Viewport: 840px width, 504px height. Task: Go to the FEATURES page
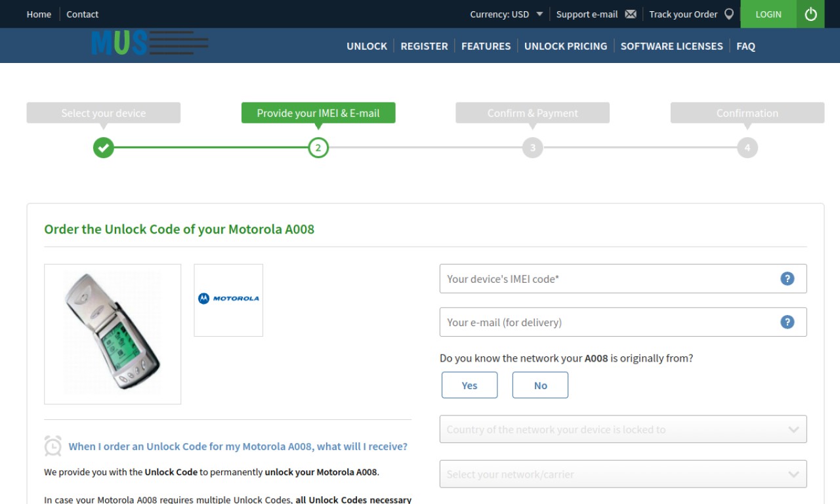pyautogui.click(x=486, y=46)
